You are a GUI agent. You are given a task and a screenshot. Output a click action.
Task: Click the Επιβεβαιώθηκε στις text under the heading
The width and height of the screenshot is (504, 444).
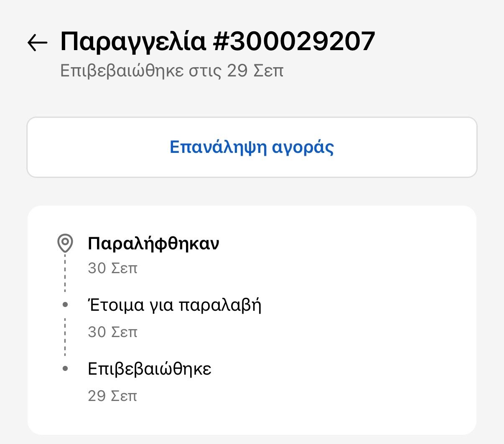[141, 71]
